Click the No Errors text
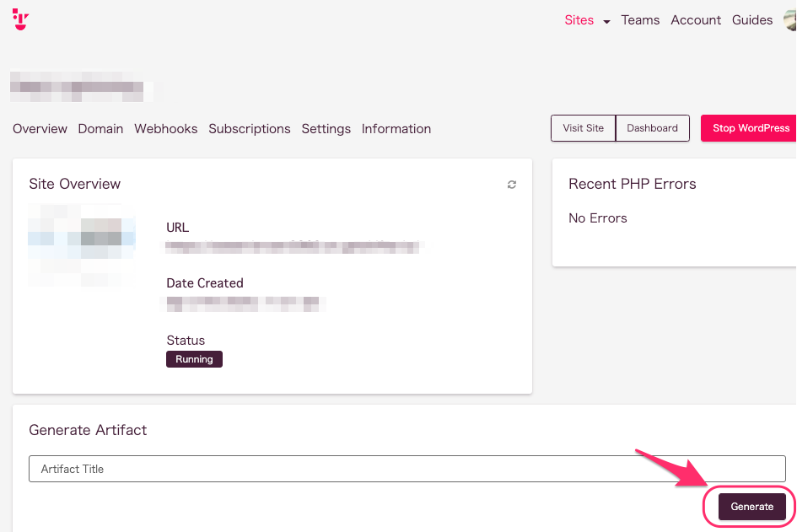This screenshot has width=797, height=532. [597, 218]
